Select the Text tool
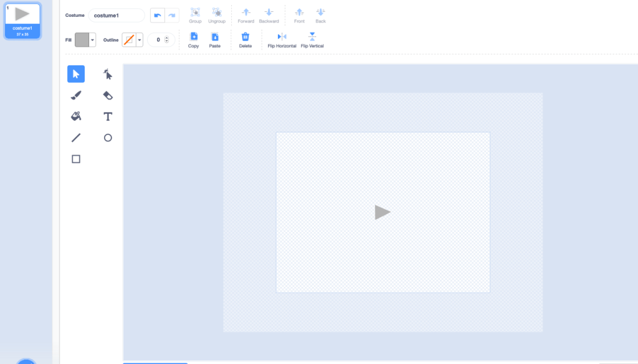The height and width of the screenshot is (364, 638). [108, 117]
